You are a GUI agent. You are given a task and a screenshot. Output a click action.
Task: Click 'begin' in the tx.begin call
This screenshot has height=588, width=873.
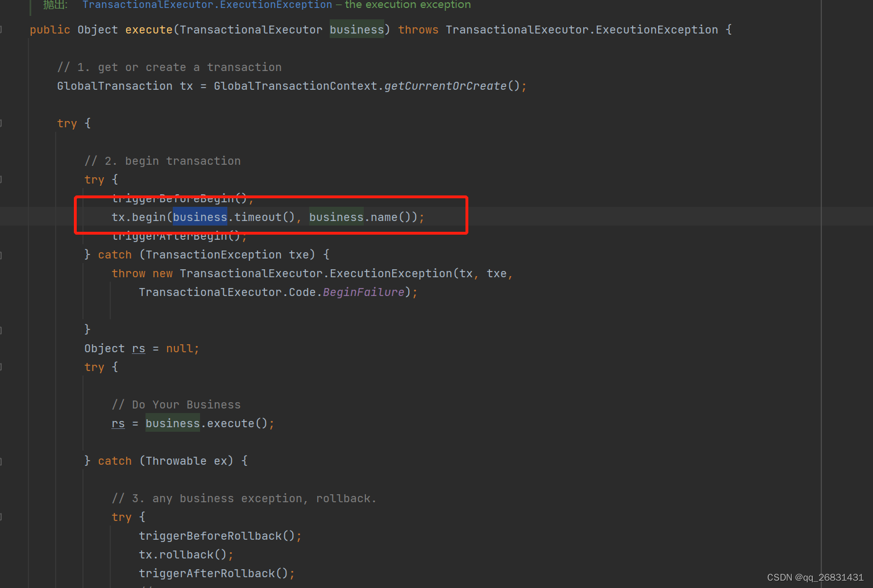(149, 217)
